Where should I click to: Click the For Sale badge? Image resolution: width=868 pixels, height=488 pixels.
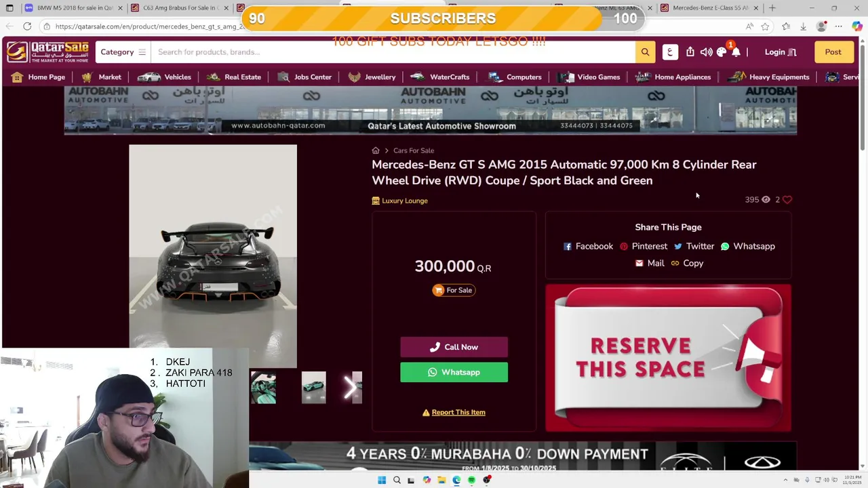pyautogui.click(x=454, y=290)
